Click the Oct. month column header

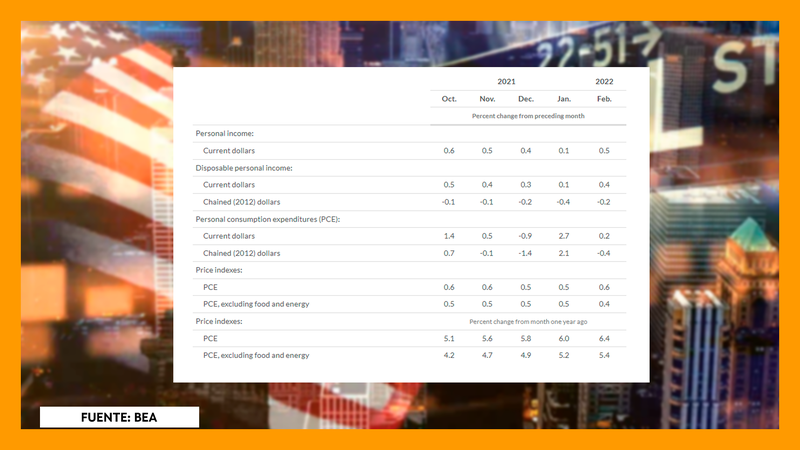tap(449, 98)
